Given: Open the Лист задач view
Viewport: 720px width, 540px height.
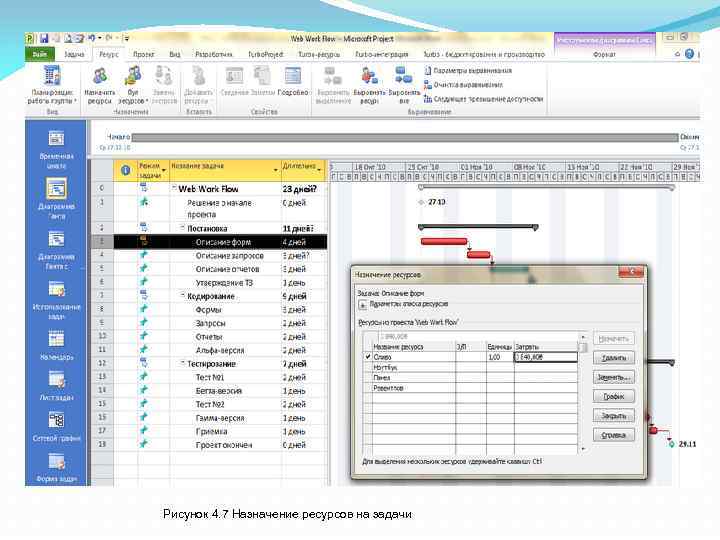Looking at the screenshot, I should pos(56,386).
